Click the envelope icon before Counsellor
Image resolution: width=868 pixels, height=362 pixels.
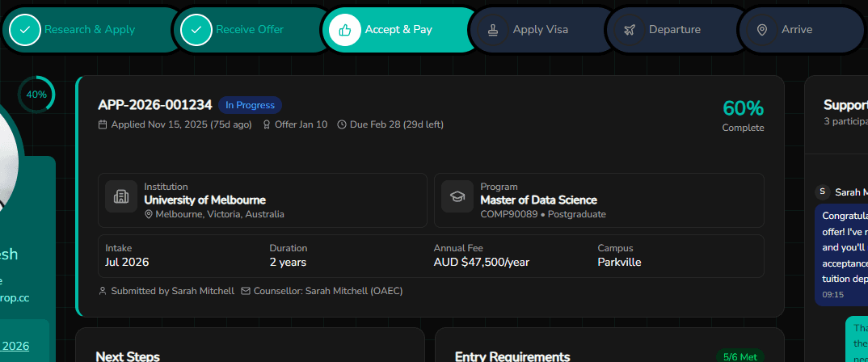click(x=246, y=291)
